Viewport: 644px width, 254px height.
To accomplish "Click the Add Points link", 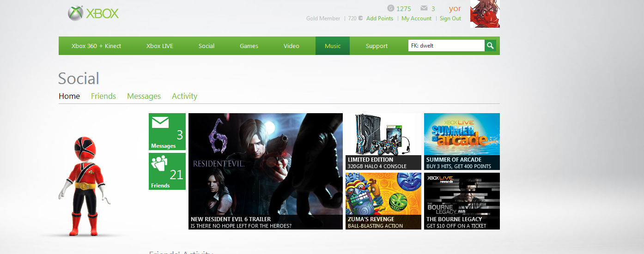I will coord(380,18).
